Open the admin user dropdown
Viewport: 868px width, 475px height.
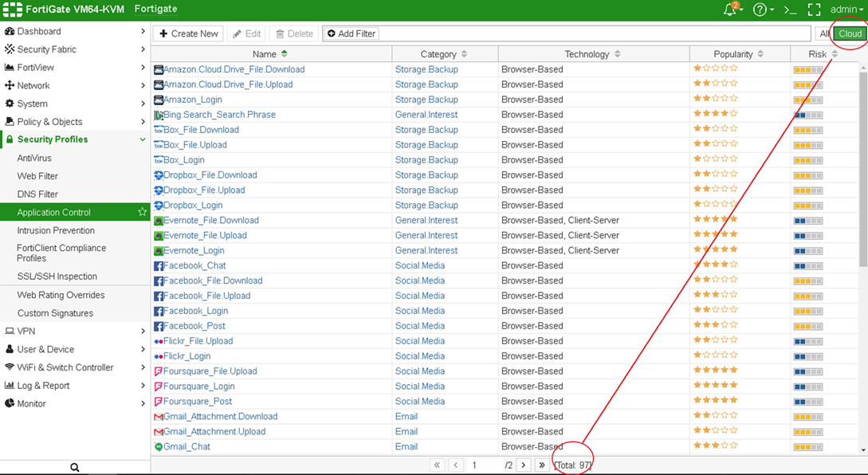[846, 10]
